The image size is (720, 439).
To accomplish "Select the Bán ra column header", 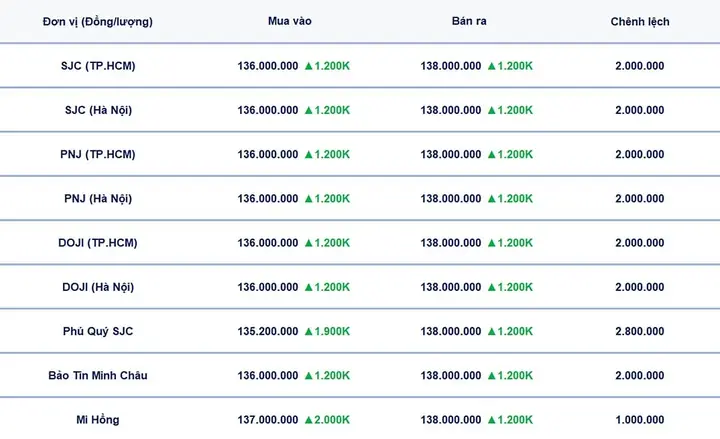I will (x=469, y=21).
